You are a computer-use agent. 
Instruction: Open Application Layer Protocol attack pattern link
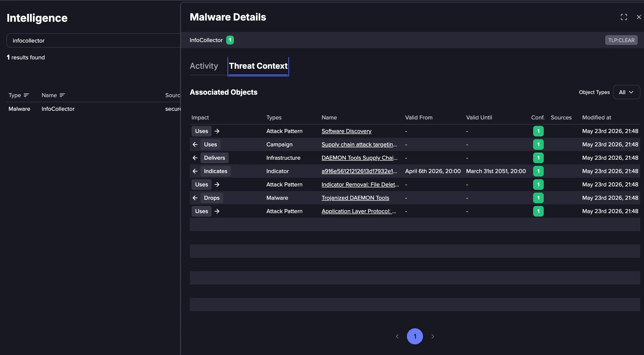click(358, 211)
